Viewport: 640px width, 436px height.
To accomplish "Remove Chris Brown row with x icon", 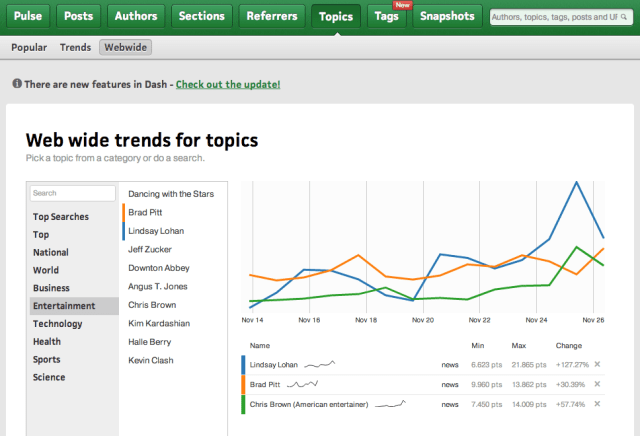I will [x=597, y=404].
